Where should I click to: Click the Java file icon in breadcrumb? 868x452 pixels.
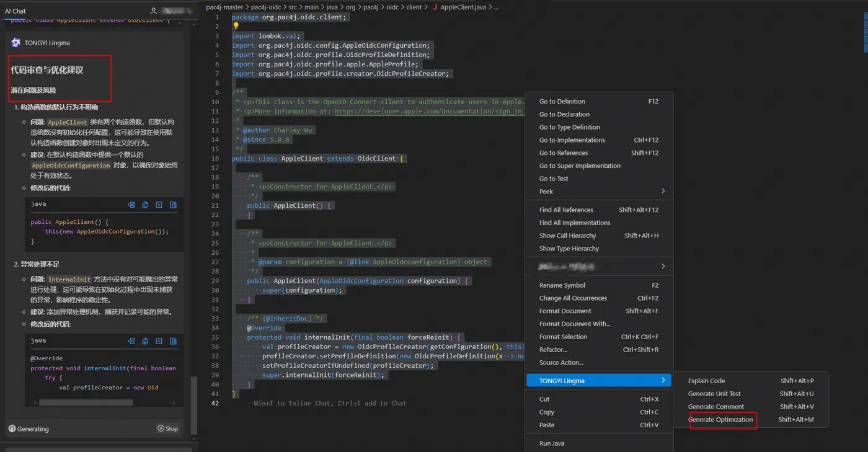(x=435, y=7)
